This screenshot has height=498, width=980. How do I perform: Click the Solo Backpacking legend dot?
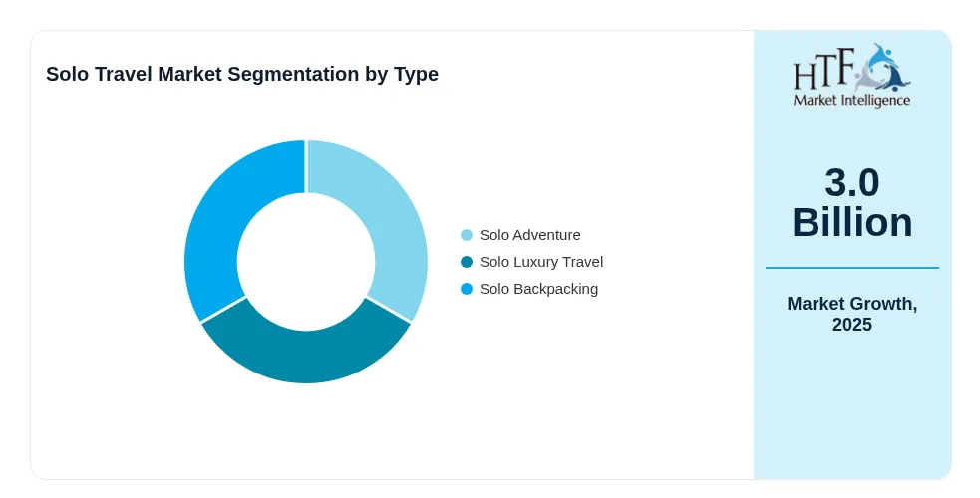coord(467,289)
